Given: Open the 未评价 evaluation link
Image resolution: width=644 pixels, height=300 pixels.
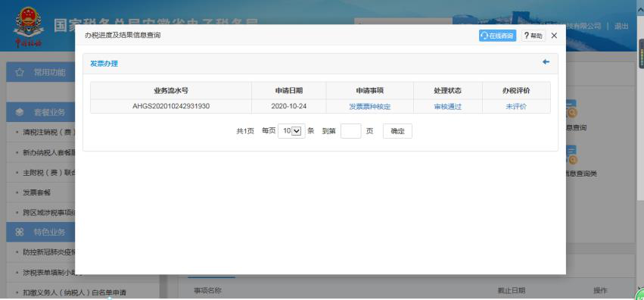Looking at the screenshot, I should coord(516,106).
